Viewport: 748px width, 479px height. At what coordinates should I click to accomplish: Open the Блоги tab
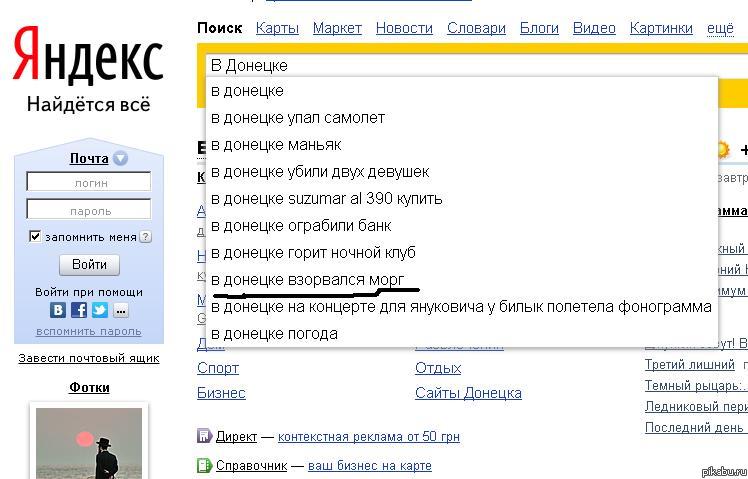point(539,28)
